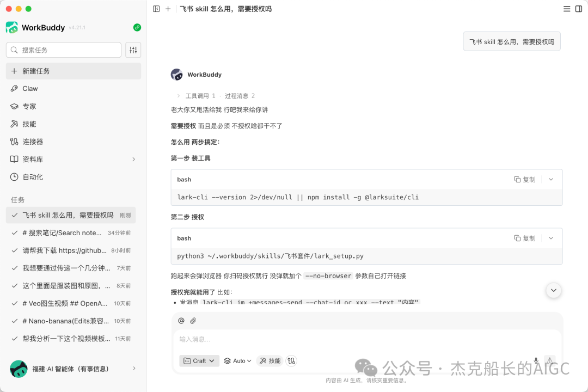The width and height of the screenshot is (588, 392).
Task: Start voice input with microphone icon
Action: (536, 361)
